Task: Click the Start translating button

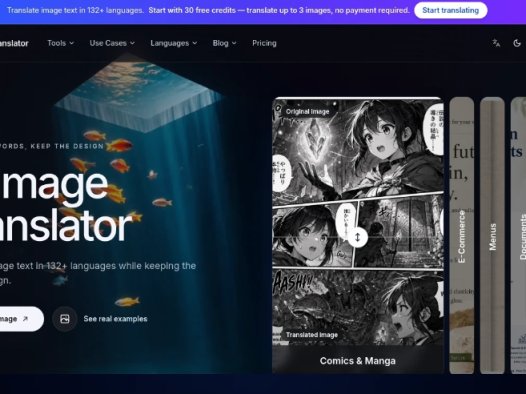Action: coord(451,10)
